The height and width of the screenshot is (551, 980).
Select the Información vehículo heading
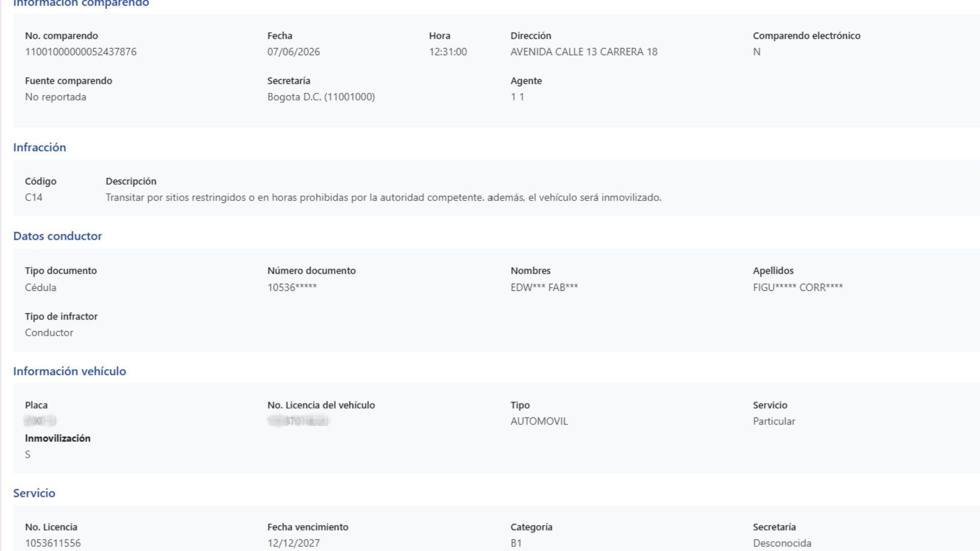pyautogui.click(x=69, y=371)
